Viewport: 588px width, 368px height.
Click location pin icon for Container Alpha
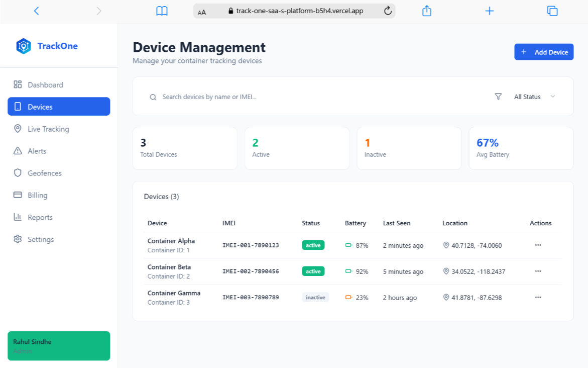pyautogui.click(x=446, y=245)
